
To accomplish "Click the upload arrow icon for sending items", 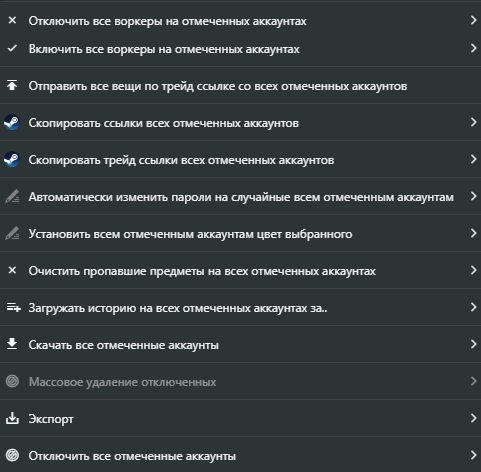I will [x=12, y=85].
